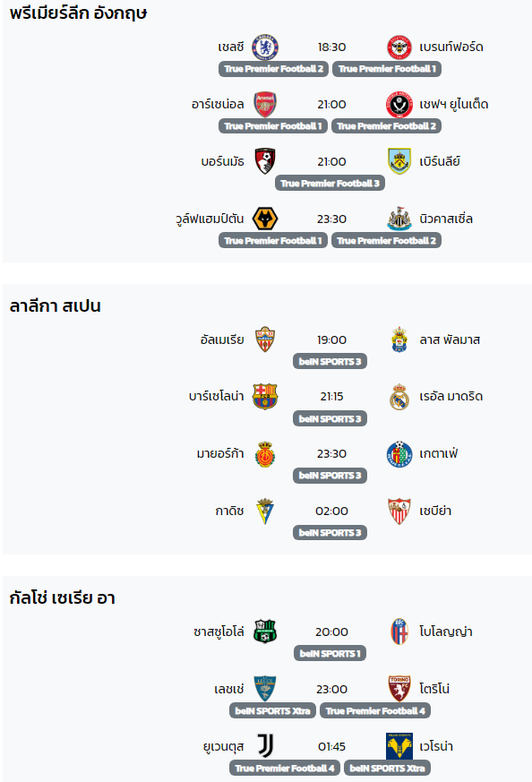Select the พรีเมียร์ลีก อังกฤษ heading

pos(78,13)
